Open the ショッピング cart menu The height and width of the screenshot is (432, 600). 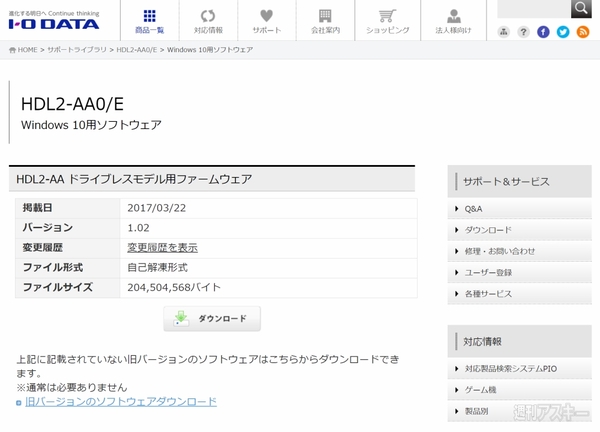388,21
